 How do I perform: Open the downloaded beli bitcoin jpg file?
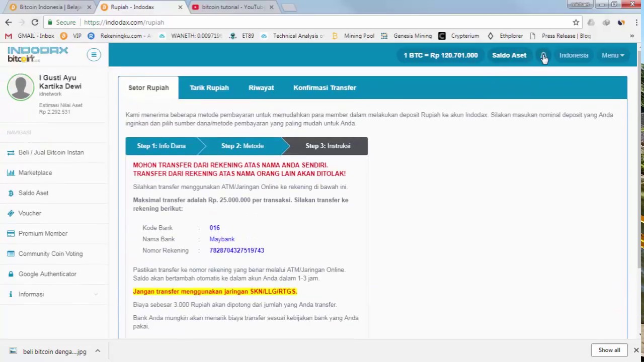48,351
